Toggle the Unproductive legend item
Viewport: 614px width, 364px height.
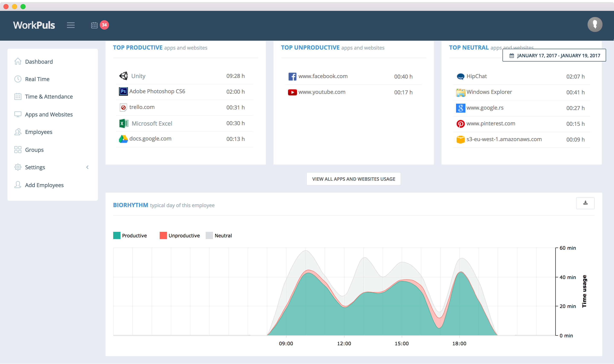point(180,235)
